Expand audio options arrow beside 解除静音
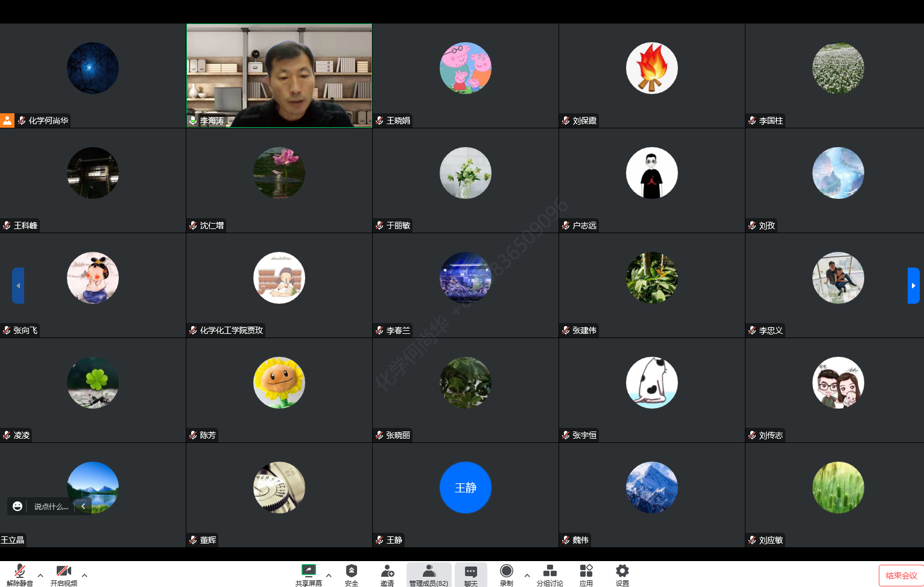Viewport: 924px width, 587px height. pos(40,576)
